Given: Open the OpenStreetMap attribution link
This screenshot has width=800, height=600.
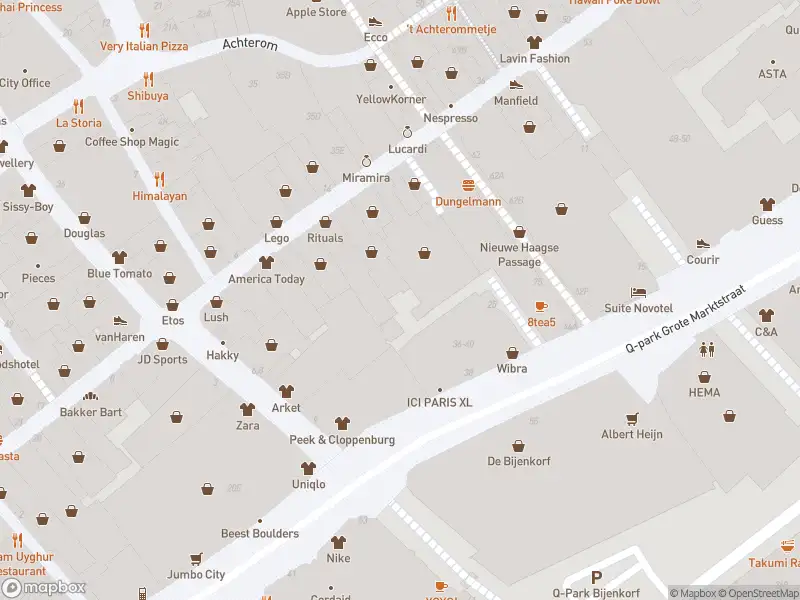Looking at the screenshot, I should click(x=758, y=593).
